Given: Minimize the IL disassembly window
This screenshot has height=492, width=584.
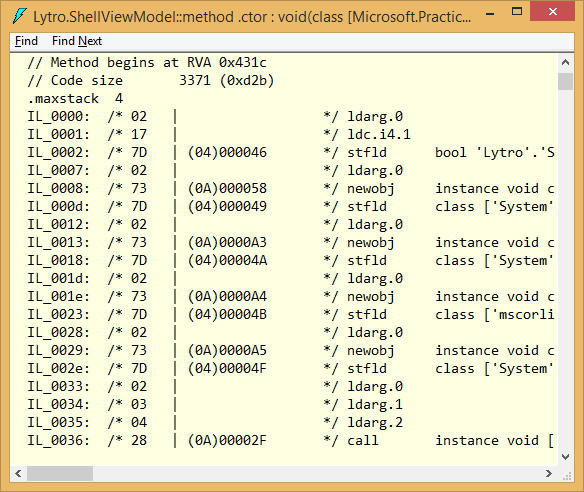Looking at the screenshot, I should [x=490, y=14].
